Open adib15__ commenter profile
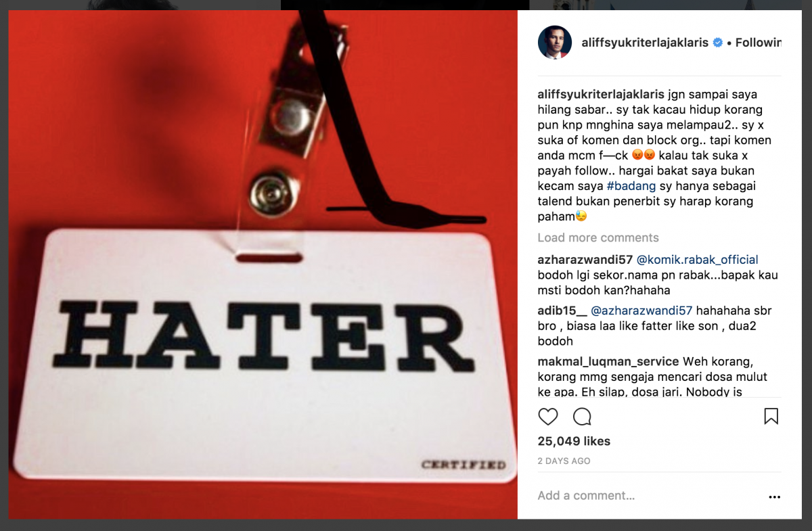 coord(562,311)
